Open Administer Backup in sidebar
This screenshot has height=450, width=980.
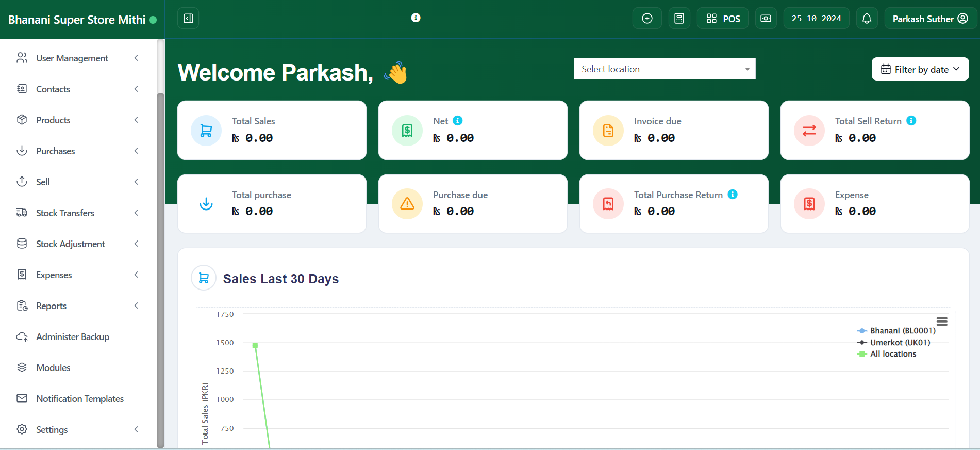click(73, 337)
